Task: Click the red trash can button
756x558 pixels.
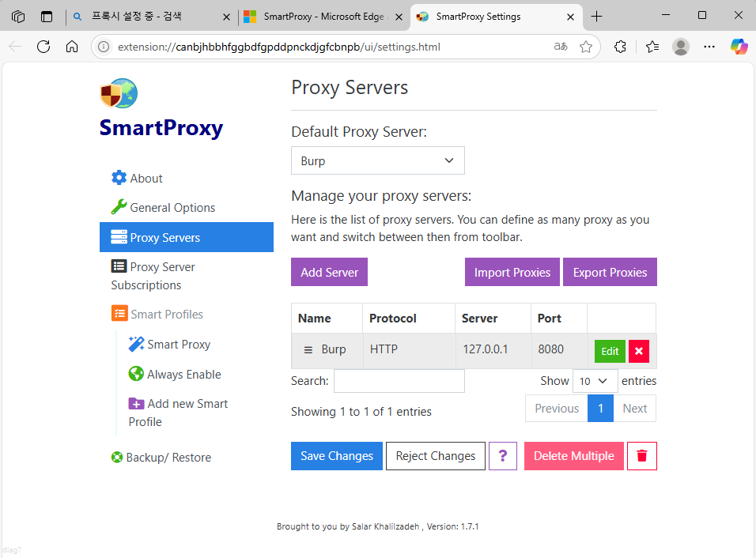Action: [x=642, y=456]
